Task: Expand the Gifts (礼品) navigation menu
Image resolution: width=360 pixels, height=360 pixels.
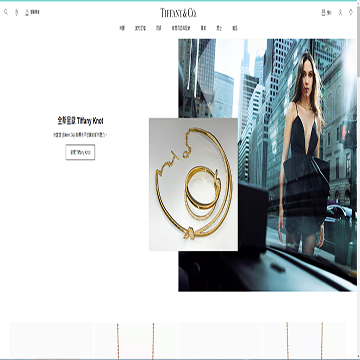Action: click(x=235, y=28)
